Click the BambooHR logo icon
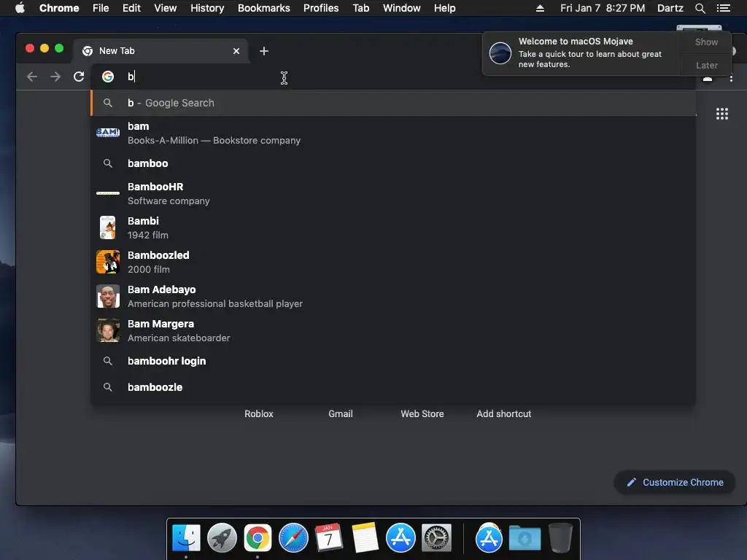Screen dimensions: 747x560 coord(108,193)
